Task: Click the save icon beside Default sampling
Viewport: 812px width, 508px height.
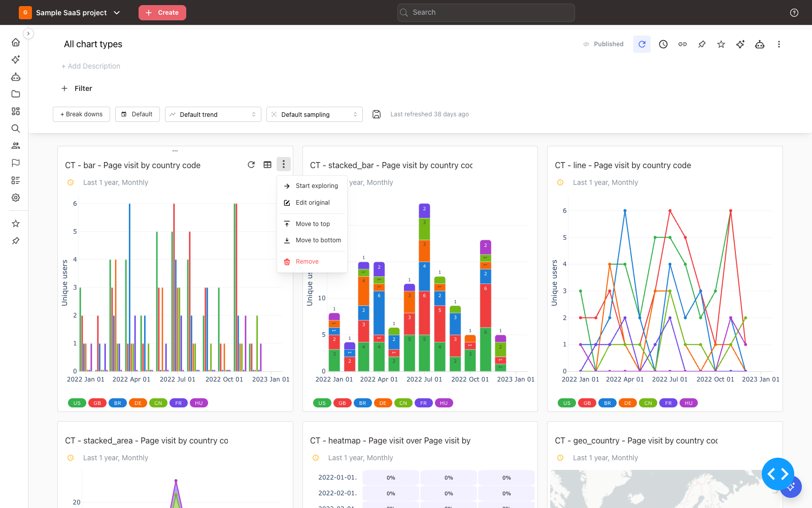Action: [x=377, y=114]
